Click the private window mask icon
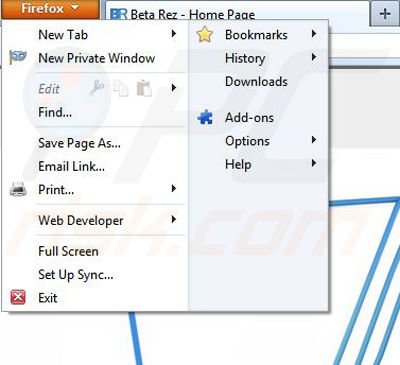The height and width of the screenshot is (365, 400). point(18,58)
